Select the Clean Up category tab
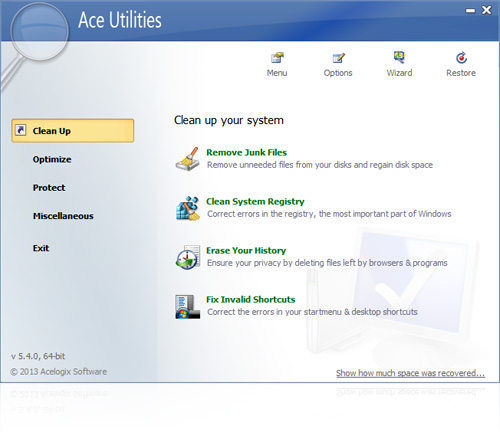Screen dimensions: 500x435 tap(73, 131)
